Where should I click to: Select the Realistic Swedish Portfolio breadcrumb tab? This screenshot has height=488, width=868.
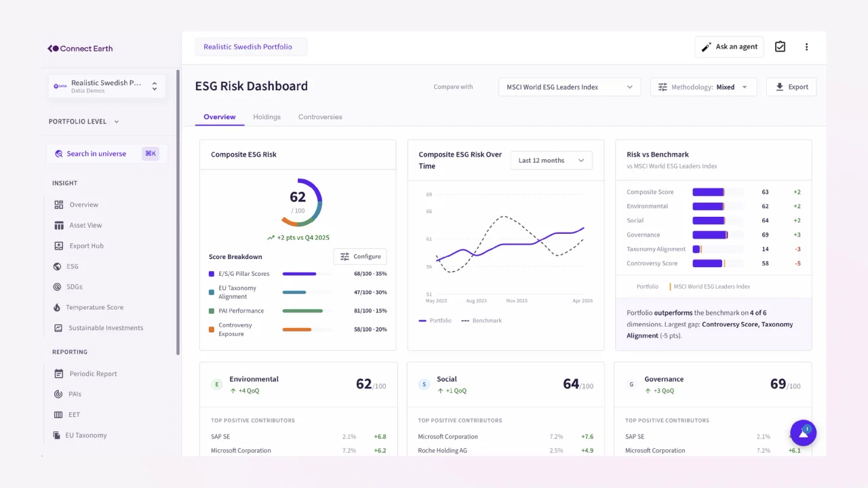(x=251, y=47)
